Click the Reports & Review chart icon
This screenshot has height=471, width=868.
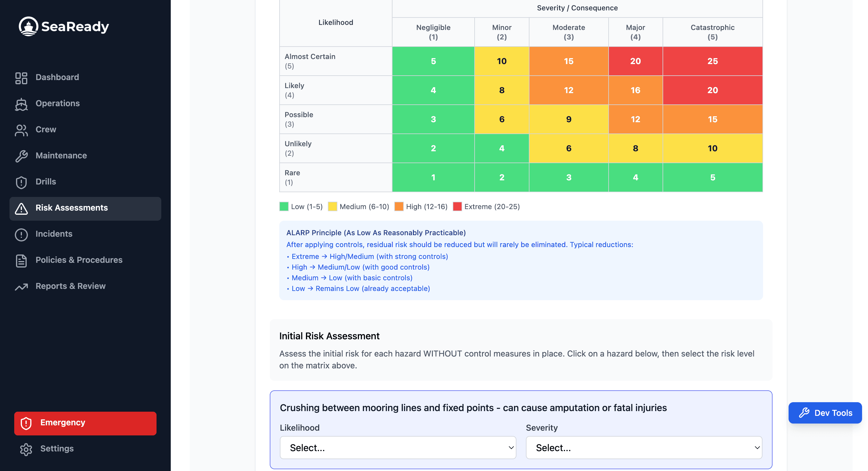tap(21, 286)
